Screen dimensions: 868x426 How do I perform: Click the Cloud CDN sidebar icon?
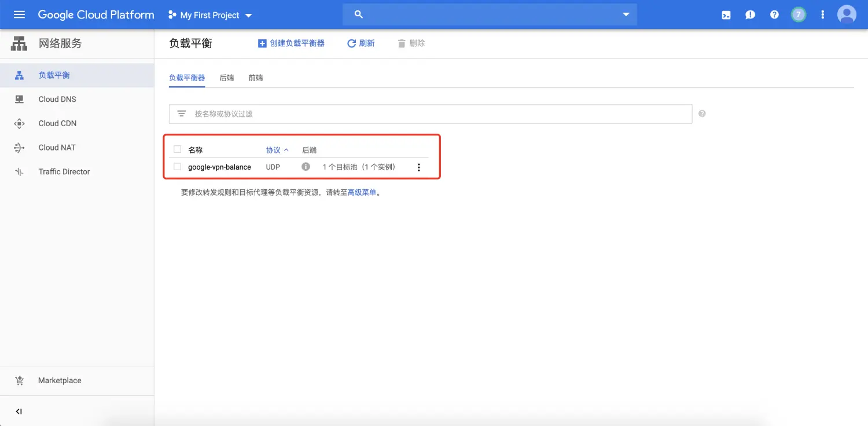click(19, 123)
